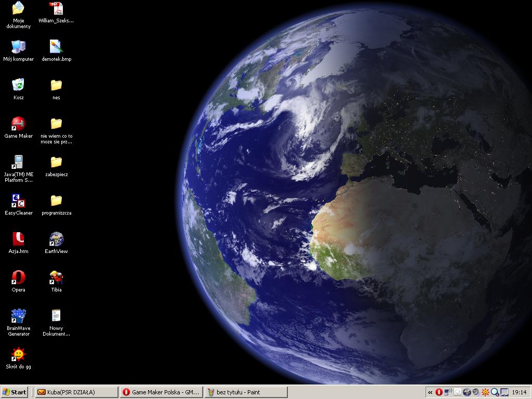Click the Gadu-Gadu sun tray icon
The height and width of the screenshot is (399, 532).
485,392
